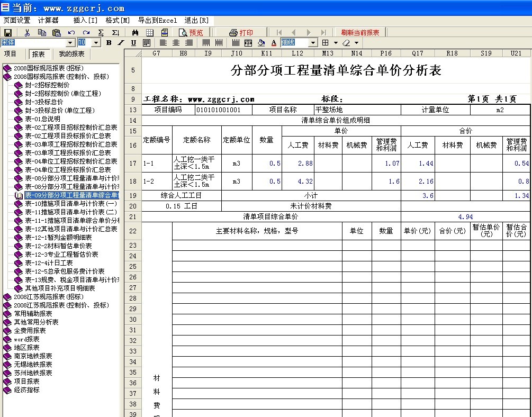Click the 4.94 综合单价 value cell
532x417 pixels.
(x=465, y=217)
